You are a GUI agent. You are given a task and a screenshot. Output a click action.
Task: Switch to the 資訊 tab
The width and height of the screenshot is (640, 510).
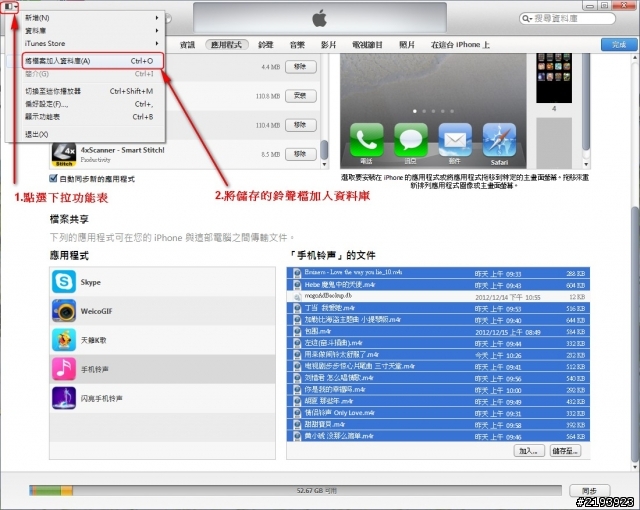pos(187,45)
